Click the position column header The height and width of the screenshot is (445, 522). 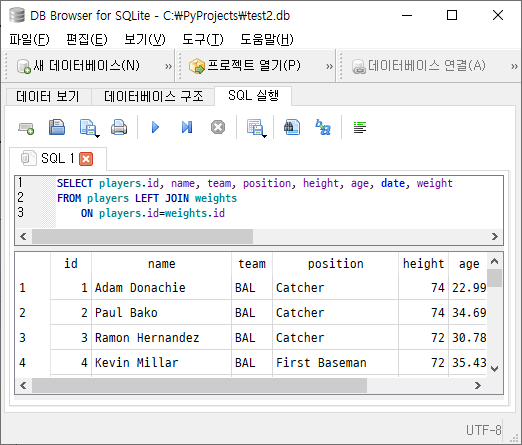[335, 264]
